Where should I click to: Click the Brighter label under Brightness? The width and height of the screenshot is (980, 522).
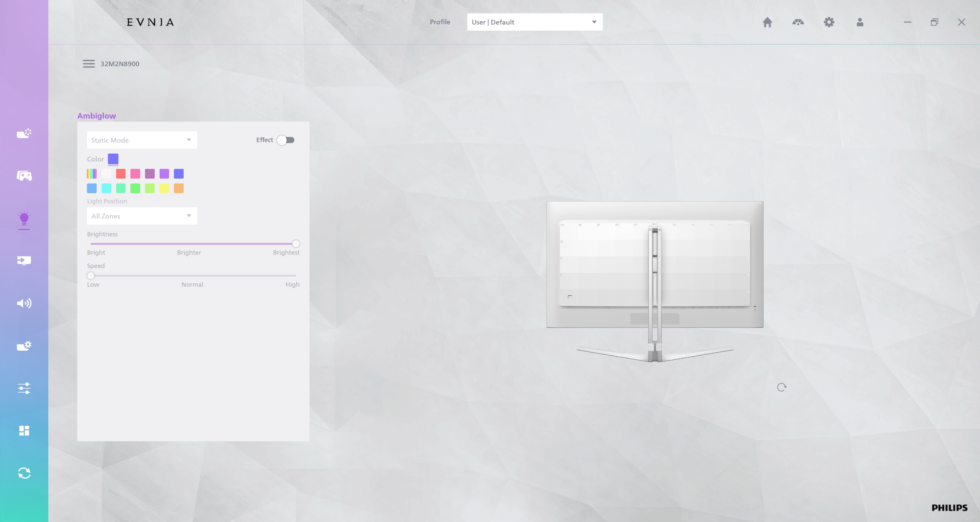189,252
